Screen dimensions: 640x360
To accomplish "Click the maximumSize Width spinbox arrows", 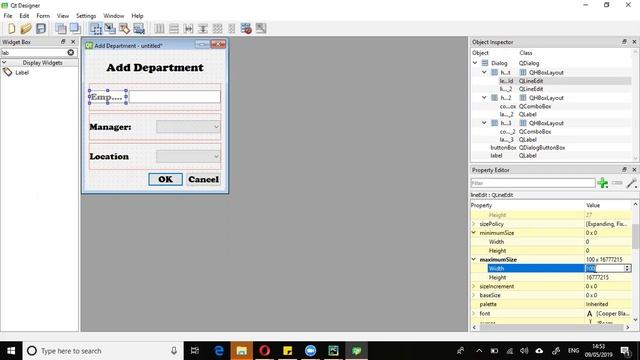I will click(x=627, y=268).
